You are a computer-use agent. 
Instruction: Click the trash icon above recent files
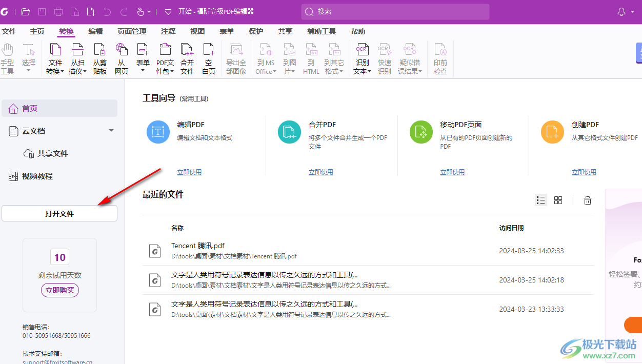coord(588,200)
